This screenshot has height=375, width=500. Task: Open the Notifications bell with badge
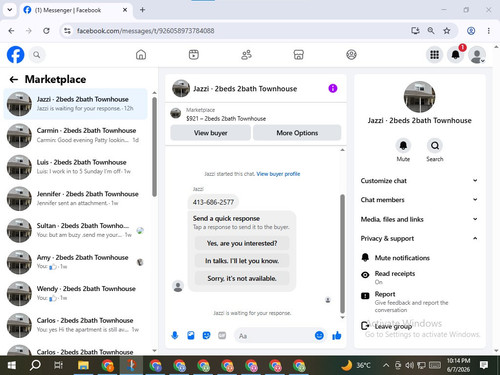(x=456, y=55)
